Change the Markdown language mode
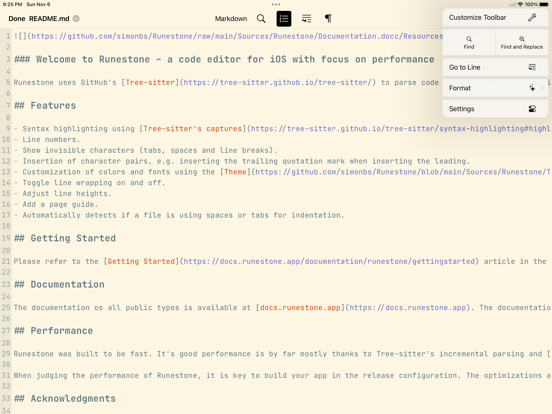 pyautogui.click(x=231, y=19)
